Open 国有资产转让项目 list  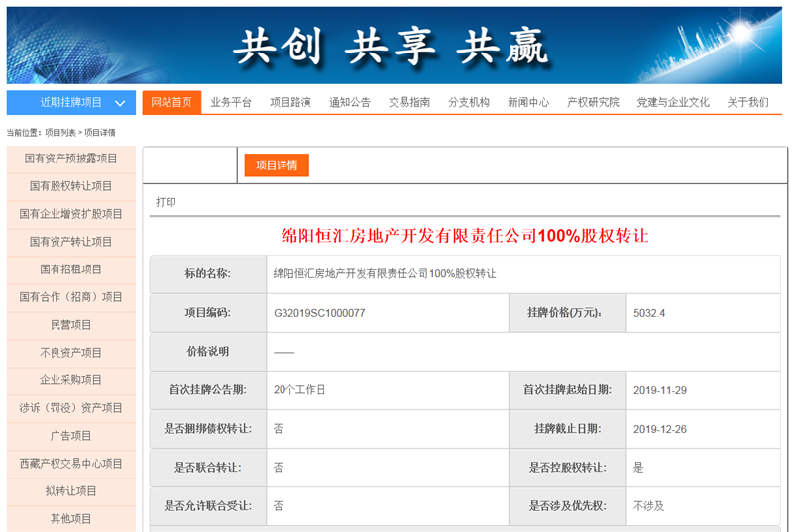[x=70, y=242]
